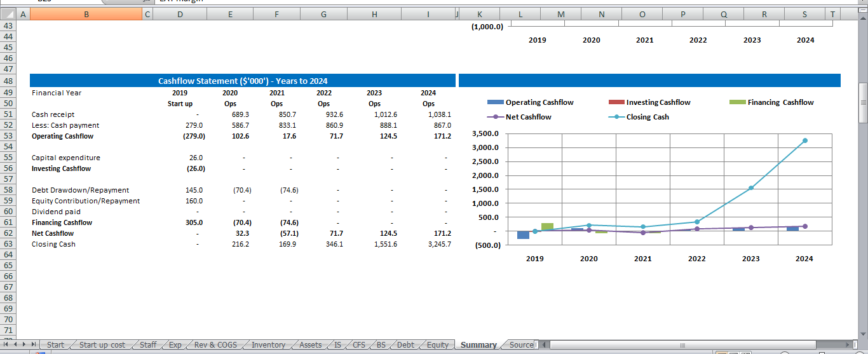The width and height of the screenshot is (868, 354).
Task: Select column B header
Action: (86, 14)
